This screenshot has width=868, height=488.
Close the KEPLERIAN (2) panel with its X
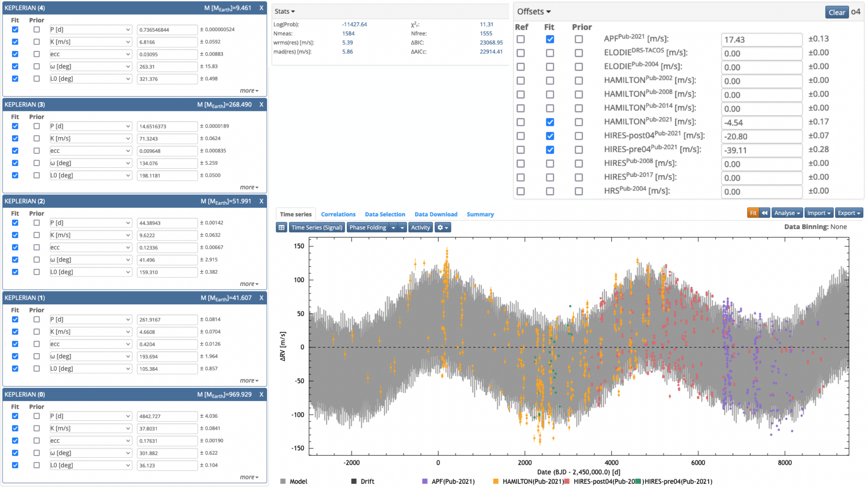pyautogui.click(x=261, y=201)
